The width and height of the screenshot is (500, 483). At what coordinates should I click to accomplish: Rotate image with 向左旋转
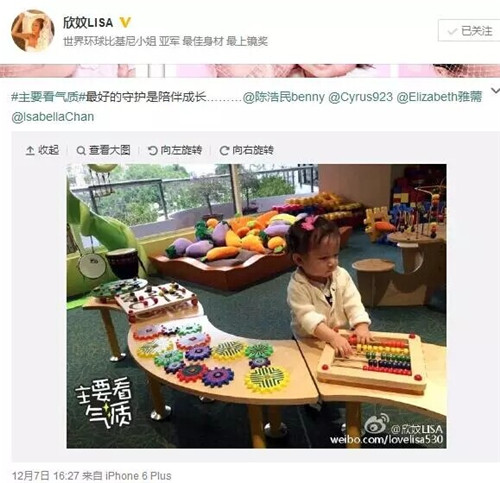point(175,150)
